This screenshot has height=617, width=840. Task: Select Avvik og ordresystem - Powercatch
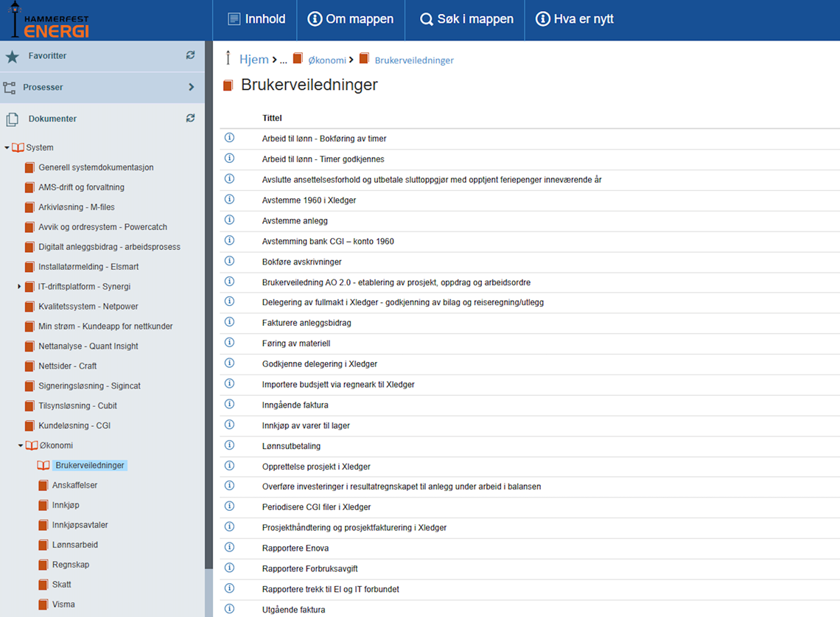pyautogui.click(x=102, y=227)
